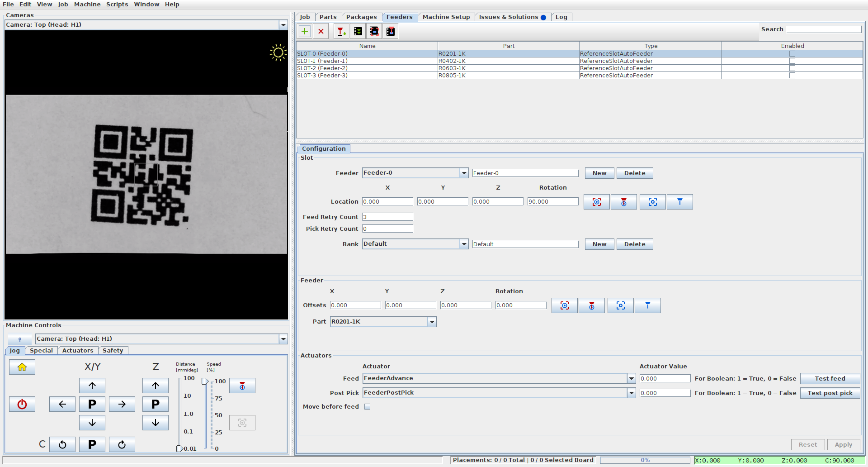Jog X axis right arrow
868x467 pixels.
(x=122, y=404)
